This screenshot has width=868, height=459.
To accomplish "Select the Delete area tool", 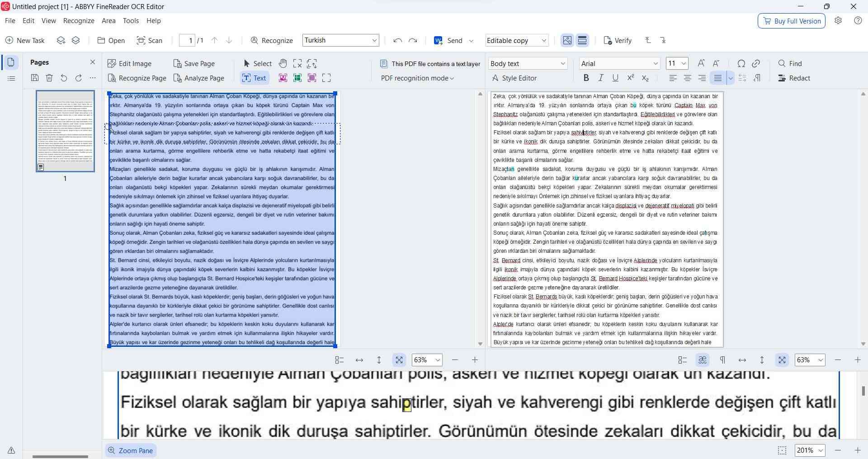I will [x=297, y=63].
